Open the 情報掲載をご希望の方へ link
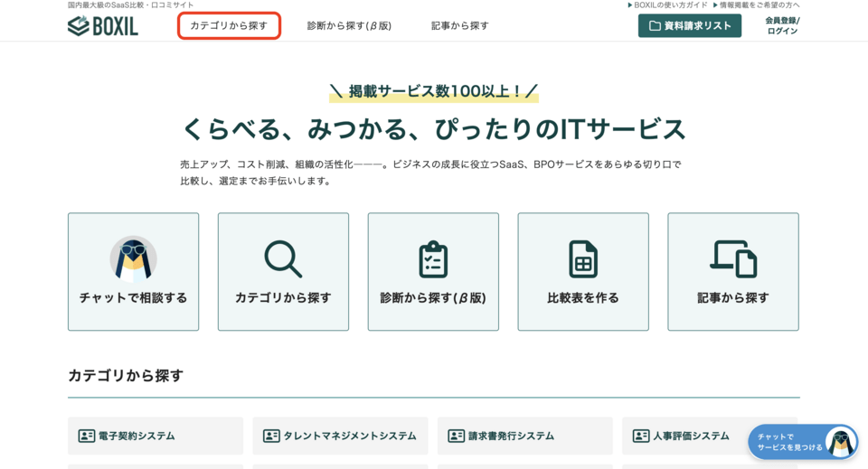868x469 pixels. point(756,5)
